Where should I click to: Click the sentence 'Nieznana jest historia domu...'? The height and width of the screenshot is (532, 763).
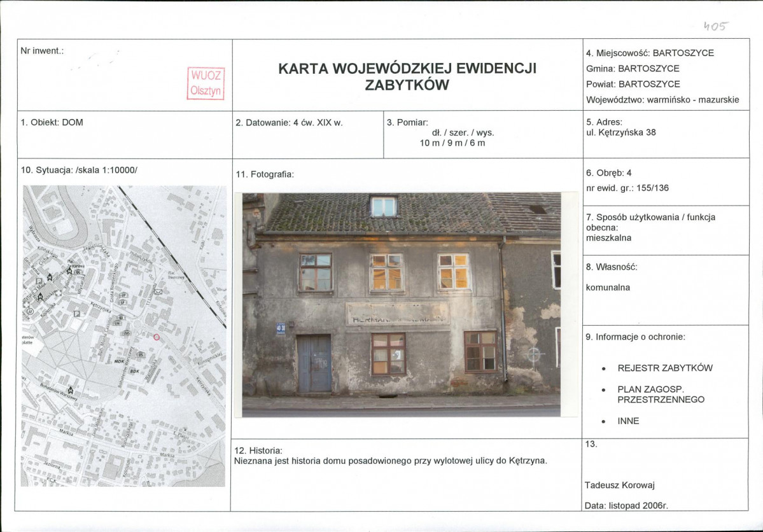(391, 461)
